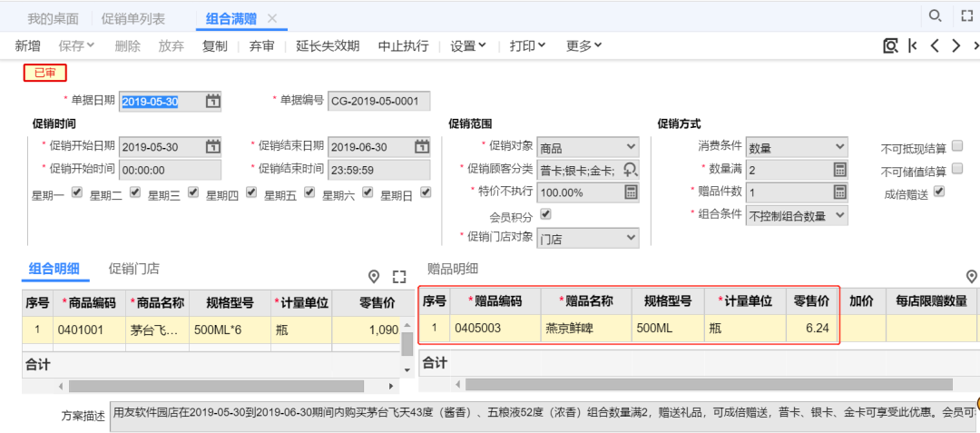Toggle the 星期三 checkbox
980x433 pixels.
pyautogui.click(x=193, y=192)
